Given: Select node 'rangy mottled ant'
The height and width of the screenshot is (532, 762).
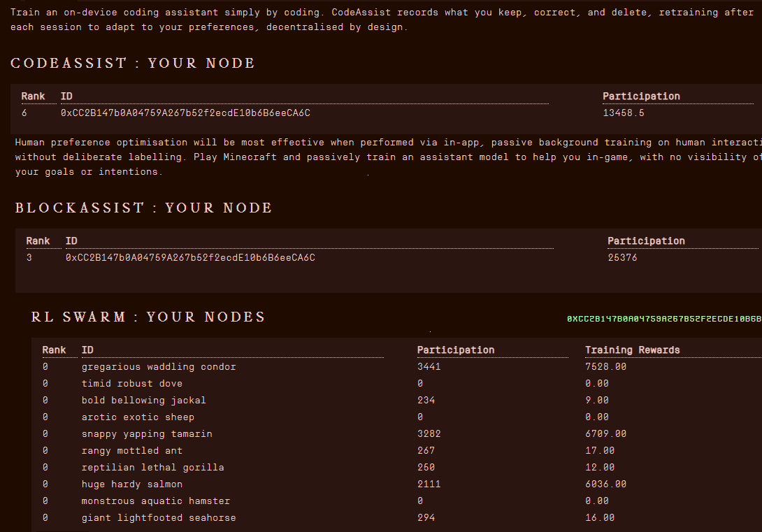Looking at the screenshot, I should point(131,451).
